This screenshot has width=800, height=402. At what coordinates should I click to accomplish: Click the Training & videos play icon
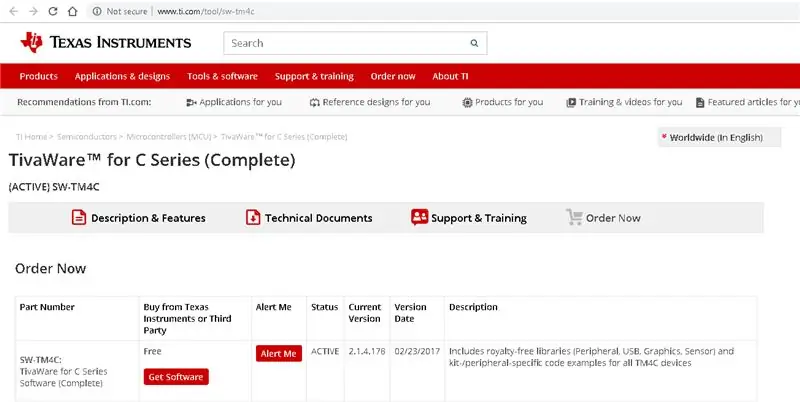coord(571,103)
